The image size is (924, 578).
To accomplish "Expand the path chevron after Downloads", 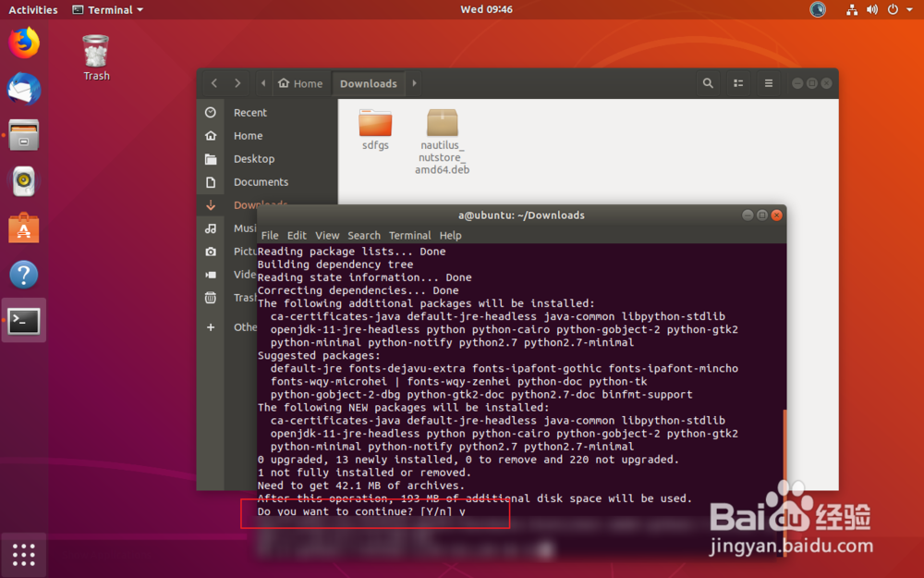I will pyautogui.click(x=413, y=82).
